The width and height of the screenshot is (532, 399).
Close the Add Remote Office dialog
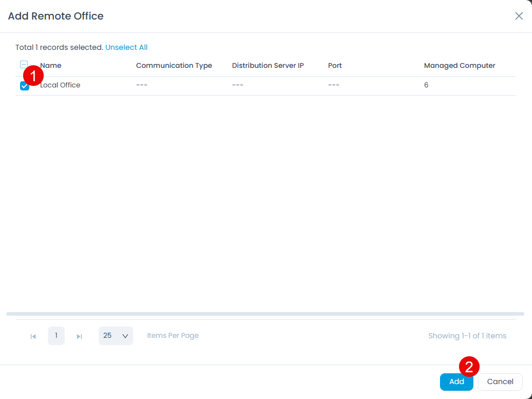tap(519, 16)
